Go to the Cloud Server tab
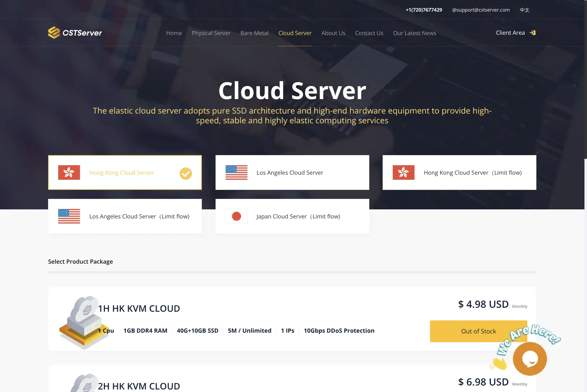The height and width of the screenshot is (392, 587). pyautogui.click(x=295, y=33)
